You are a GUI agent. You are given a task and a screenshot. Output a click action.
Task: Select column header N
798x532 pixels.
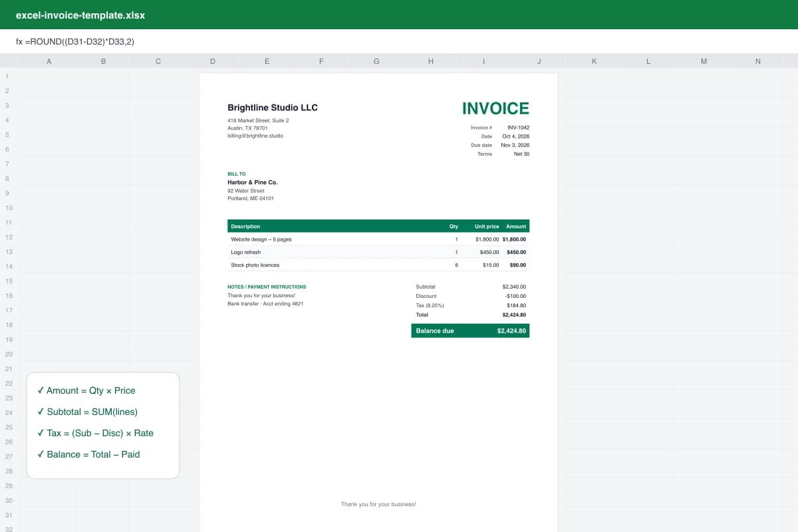[x=758, y=61]
